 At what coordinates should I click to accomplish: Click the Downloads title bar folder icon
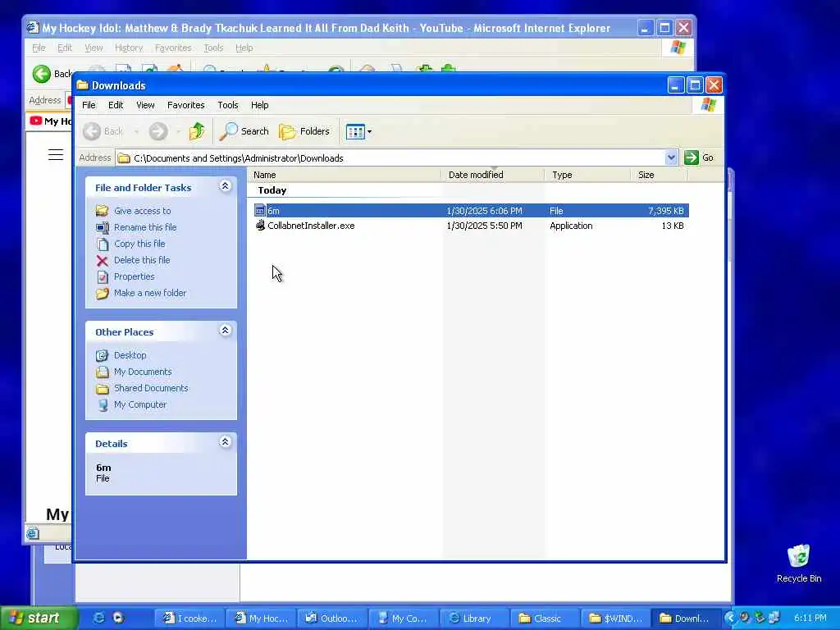tap(83, 85)
